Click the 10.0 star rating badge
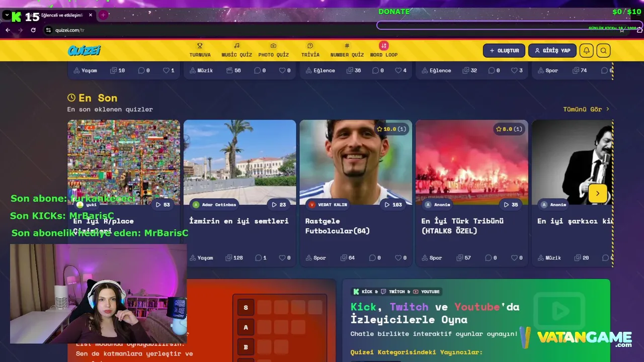This screenshot has width=644, height=362. click(x=391, y=129)
